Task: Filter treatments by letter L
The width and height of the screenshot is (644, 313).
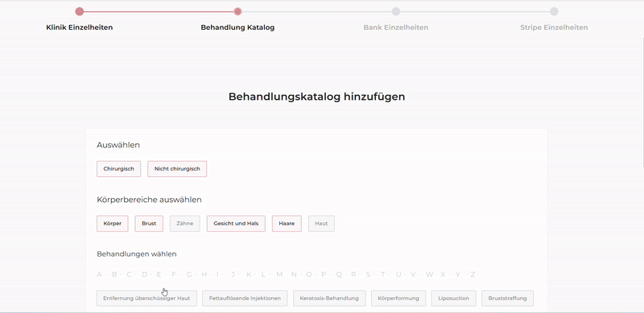Action: pos(263,274)
